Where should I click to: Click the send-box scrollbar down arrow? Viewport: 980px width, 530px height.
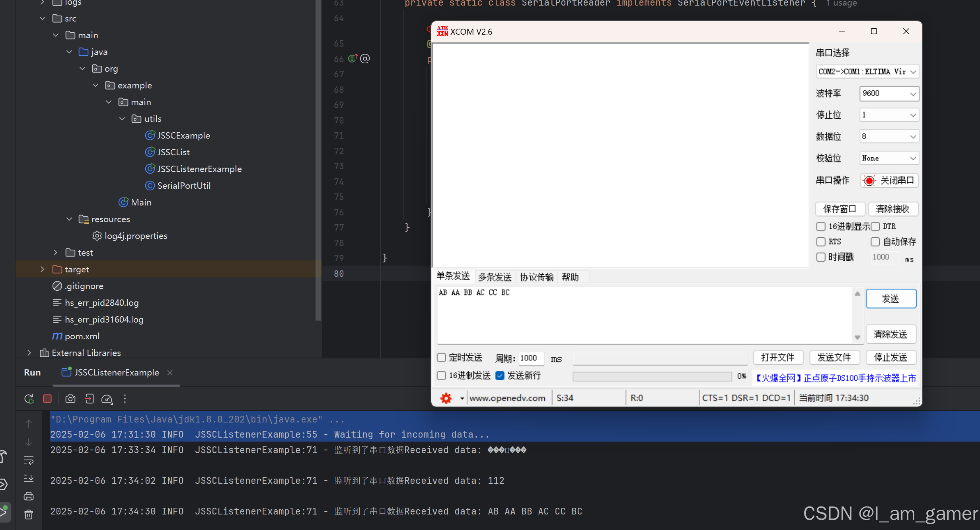coord(857,337)
